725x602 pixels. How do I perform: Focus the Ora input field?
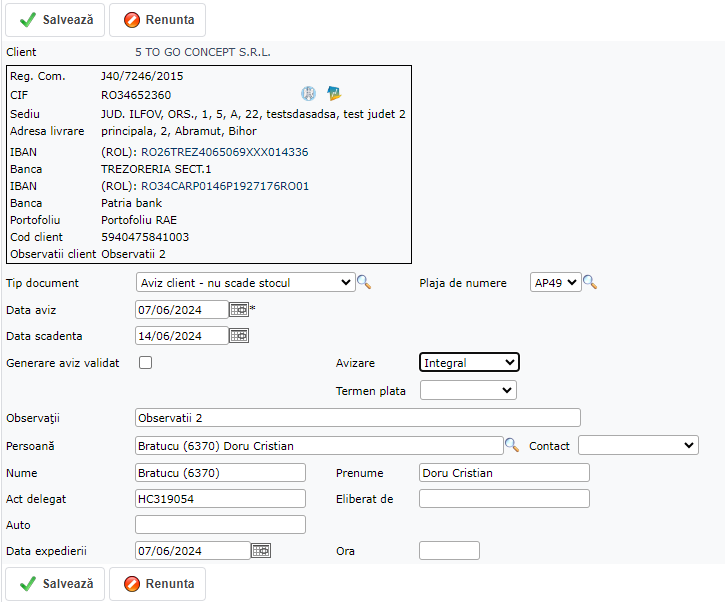point(449,550)
